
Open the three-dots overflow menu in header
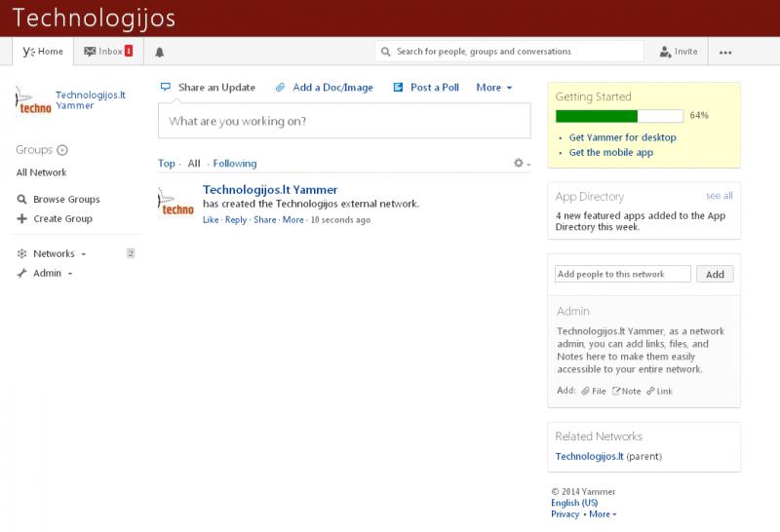point(725,53)
